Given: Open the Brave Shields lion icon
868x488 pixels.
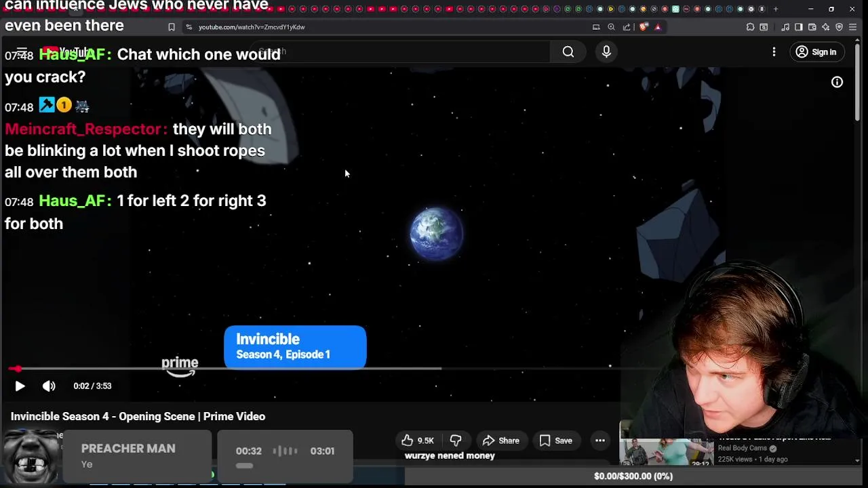Looking at the screenshot, I should [644, 27].
